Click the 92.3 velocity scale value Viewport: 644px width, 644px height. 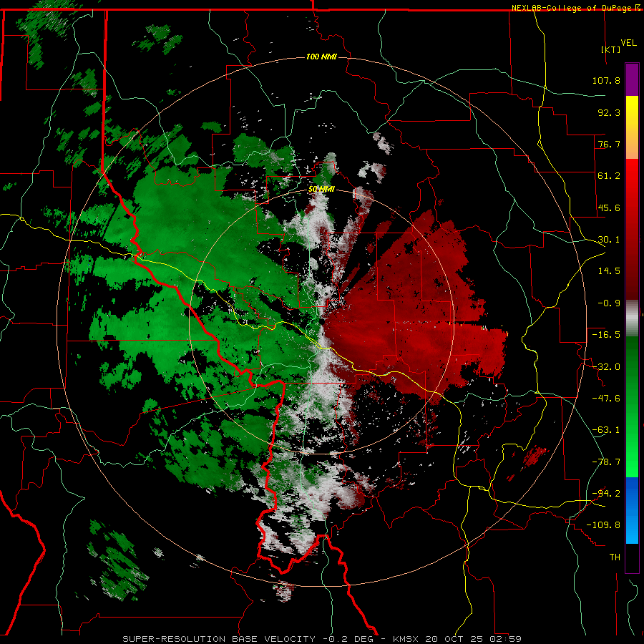point(609,112)
